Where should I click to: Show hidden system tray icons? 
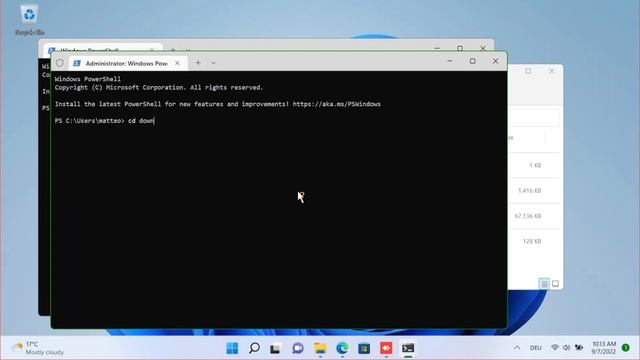(517, 348)
